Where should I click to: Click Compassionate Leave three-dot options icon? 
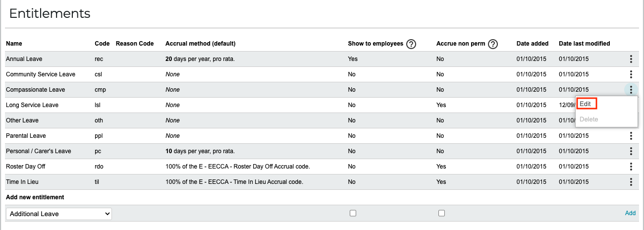[x=631, y=90]
